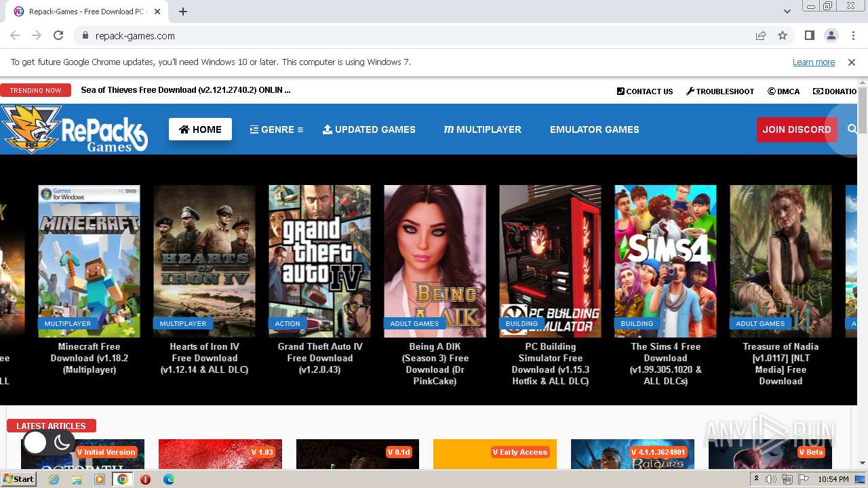The image size is (868, 488).
Task: Show hidden tray icons arrow
Action: 757,479
